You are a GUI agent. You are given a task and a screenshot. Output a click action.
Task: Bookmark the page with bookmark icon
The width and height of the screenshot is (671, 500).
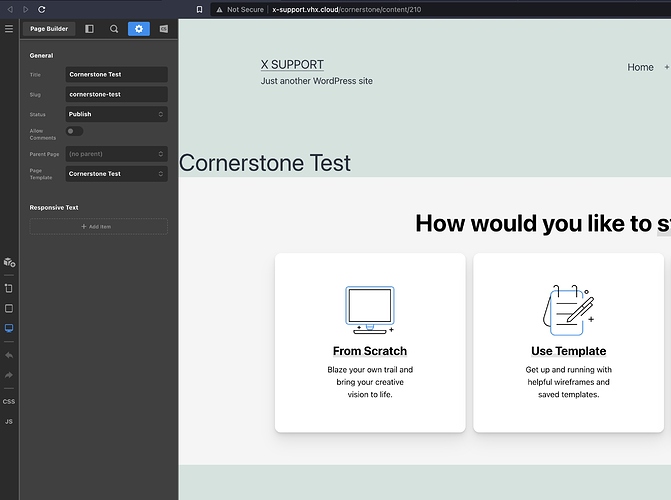[199, 9]
